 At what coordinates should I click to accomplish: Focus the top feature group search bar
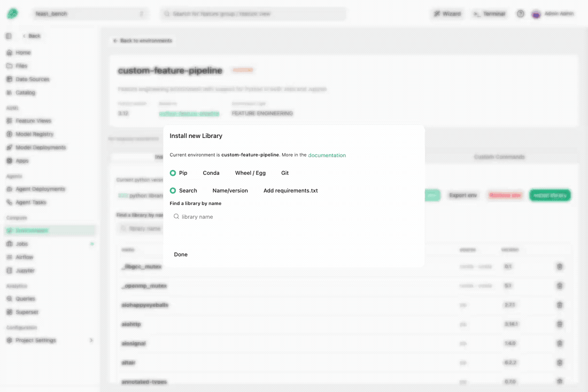253,14
